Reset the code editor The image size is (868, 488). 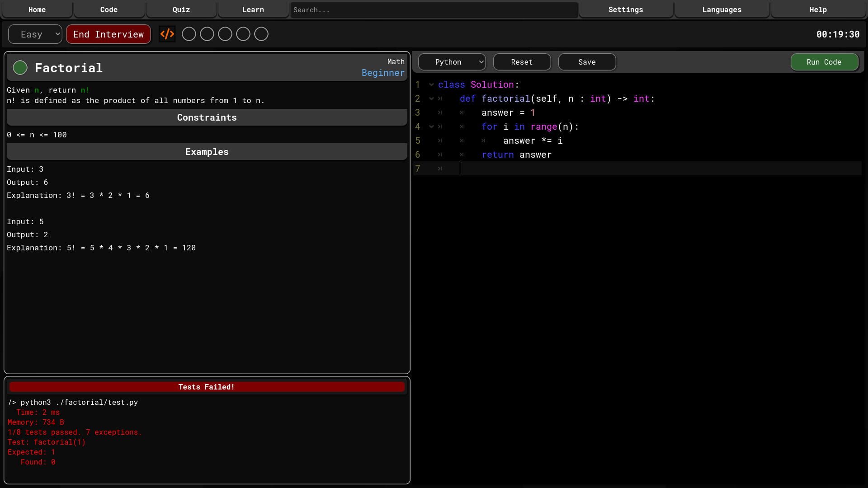(522, 62)
